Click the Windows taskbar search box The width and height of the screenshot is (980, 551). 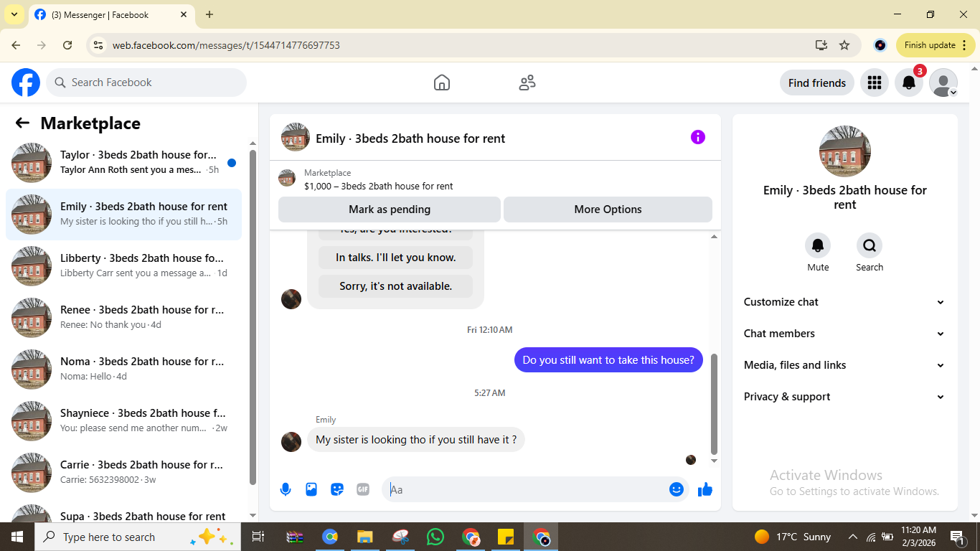pyautogui.click(x=136, y=537)
